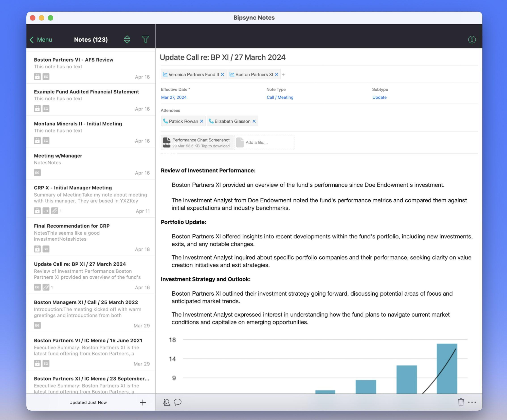Click the performance bar chart image

coord(318,365)
